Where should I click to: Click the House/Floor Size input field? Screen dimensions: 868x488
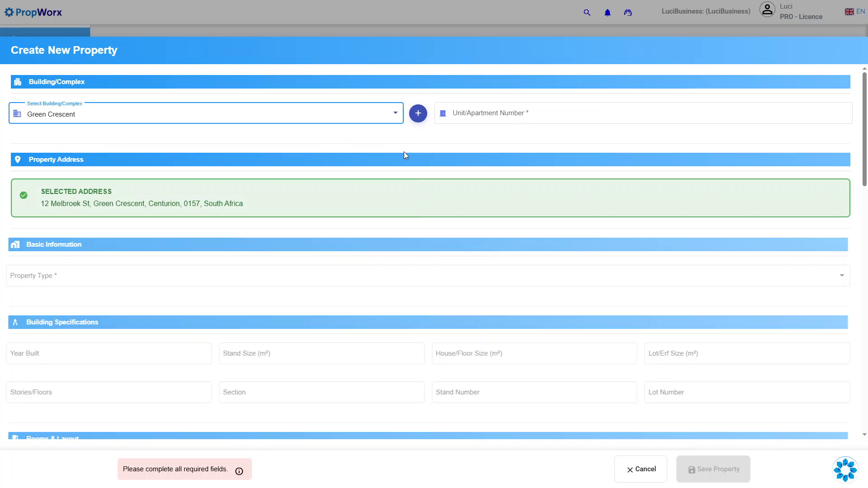click(534, 353)
